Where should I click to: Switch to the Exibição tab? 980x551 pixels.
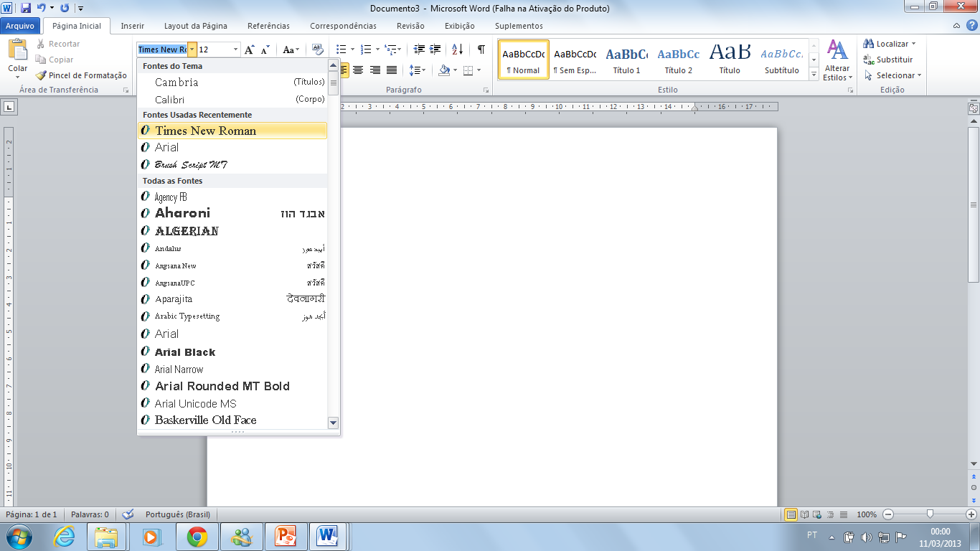point(460,26)
